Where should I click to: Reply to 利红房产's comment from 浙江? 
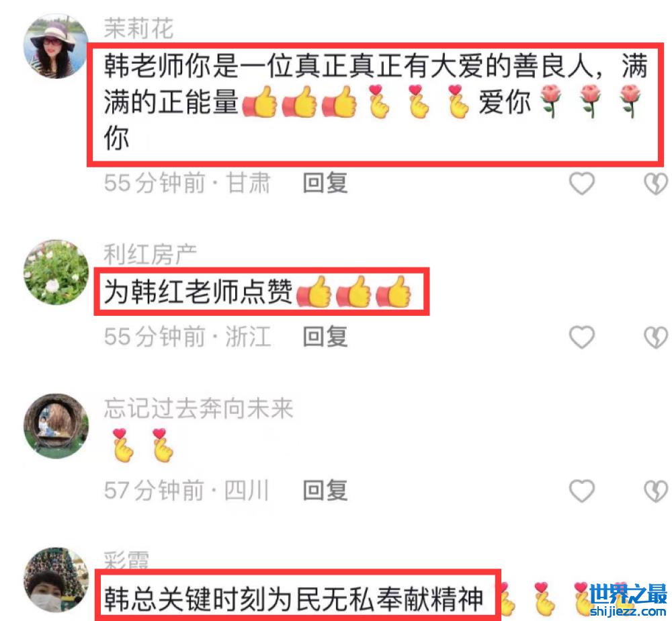(325, 337)
